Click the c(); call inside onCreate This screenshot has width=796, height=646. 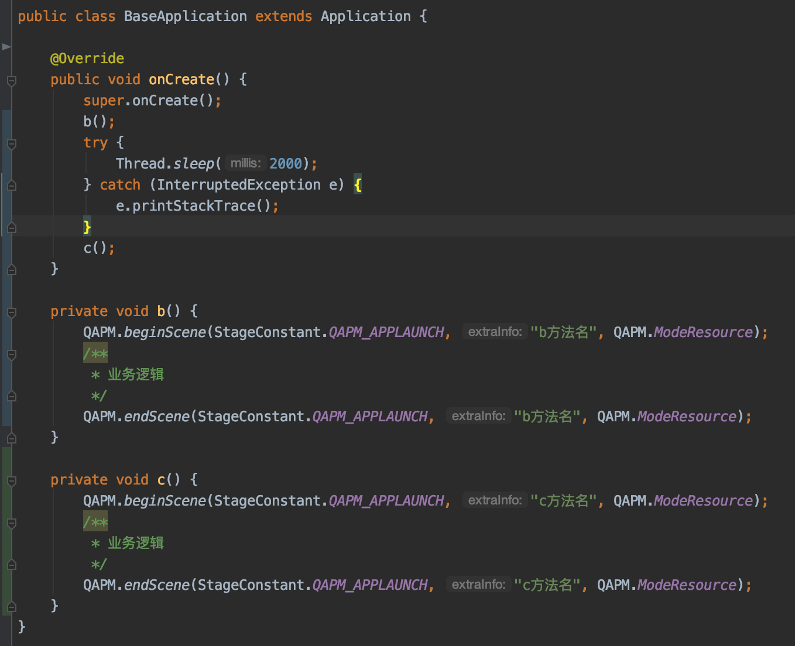99,248
